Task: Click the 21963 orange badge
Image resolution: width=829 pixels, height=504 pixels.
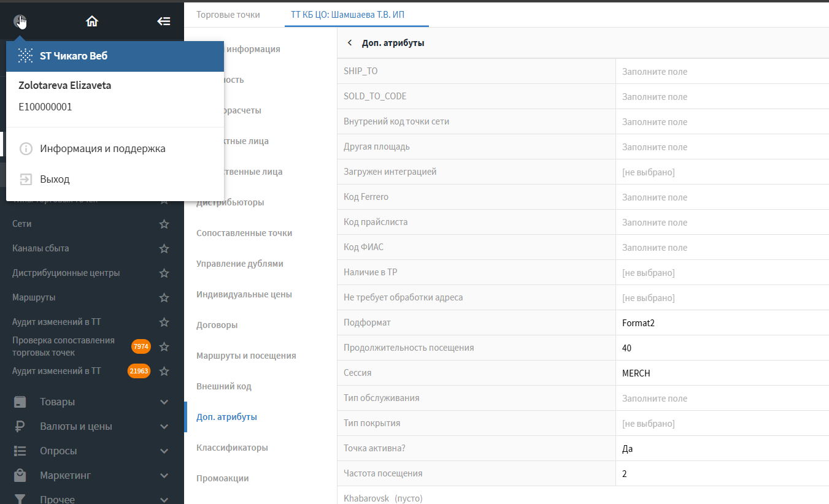Action: pos(139,371)
